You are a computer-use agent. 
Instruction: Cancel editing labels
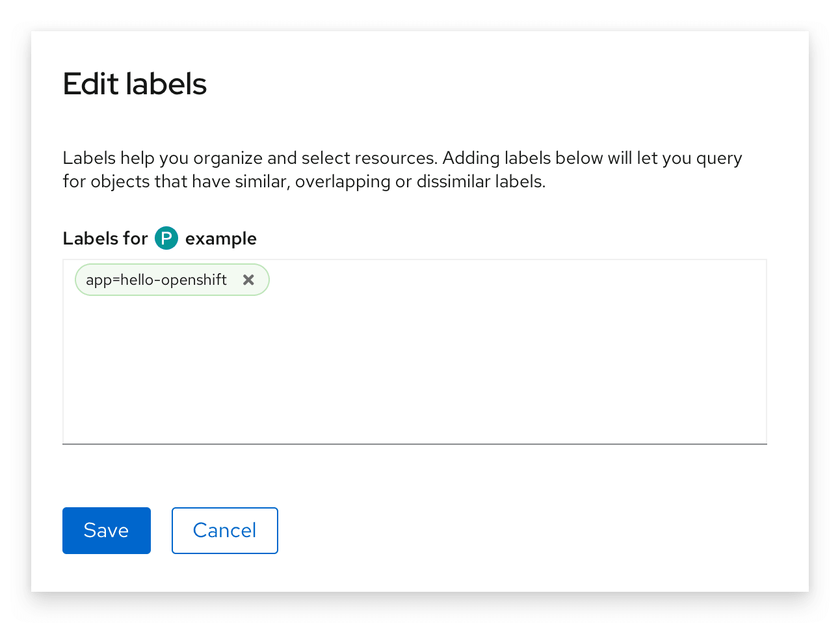pos(225,531)
